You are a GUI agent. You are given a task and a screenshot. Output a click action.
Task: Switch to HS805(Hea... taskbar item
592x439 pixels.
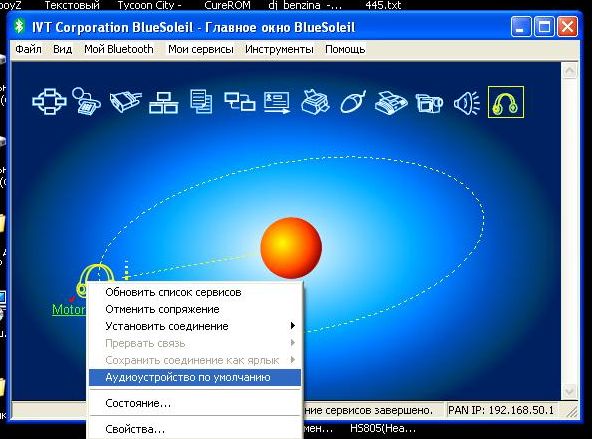383,428
